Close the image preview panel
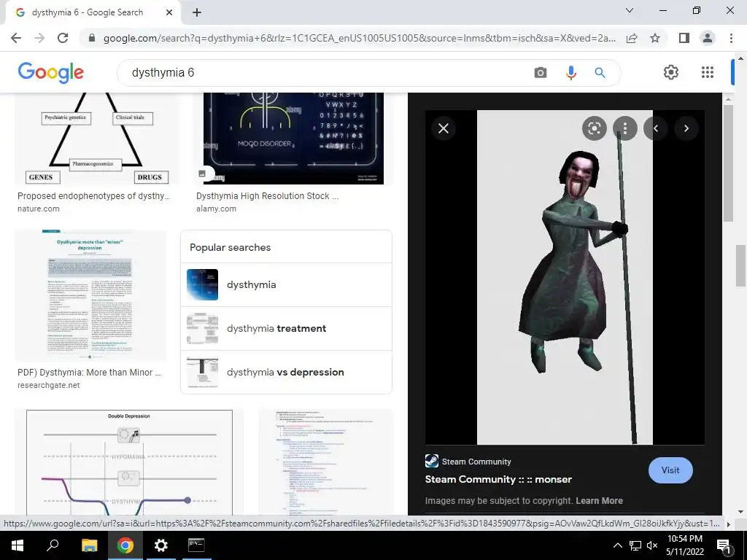This screenshot has width=747, height=560. point(444,128)
